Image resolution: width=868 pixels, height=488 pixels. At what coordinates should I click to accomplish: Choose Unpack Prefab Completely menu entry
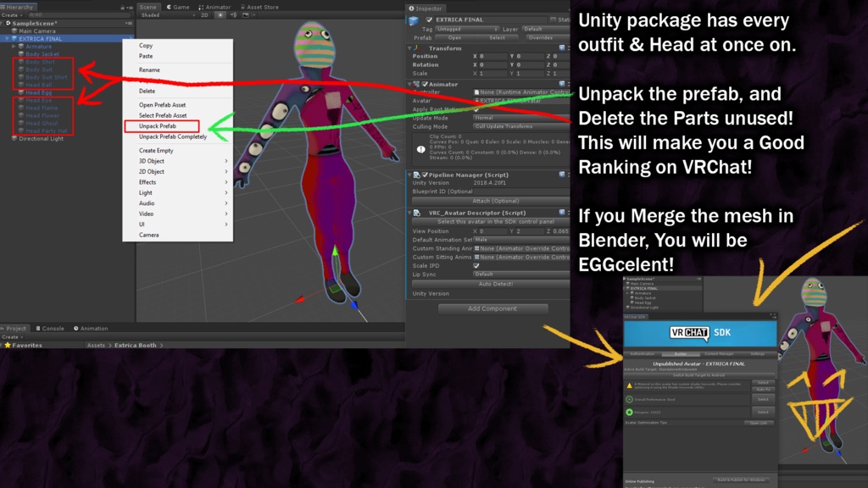177,136
